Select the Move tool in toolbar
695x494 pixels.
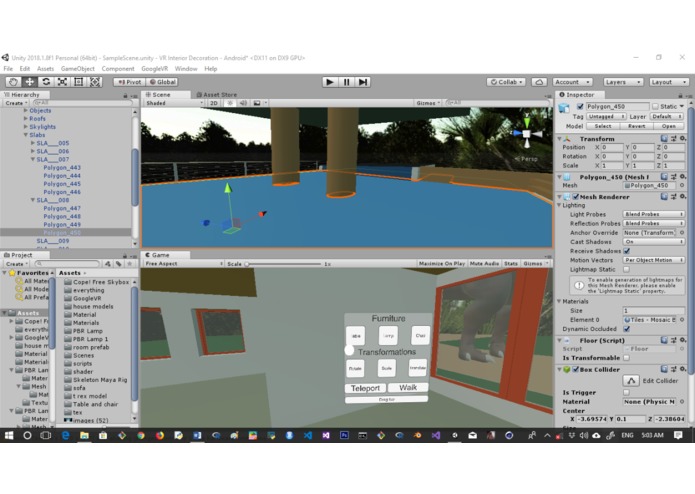coord(29,82)
